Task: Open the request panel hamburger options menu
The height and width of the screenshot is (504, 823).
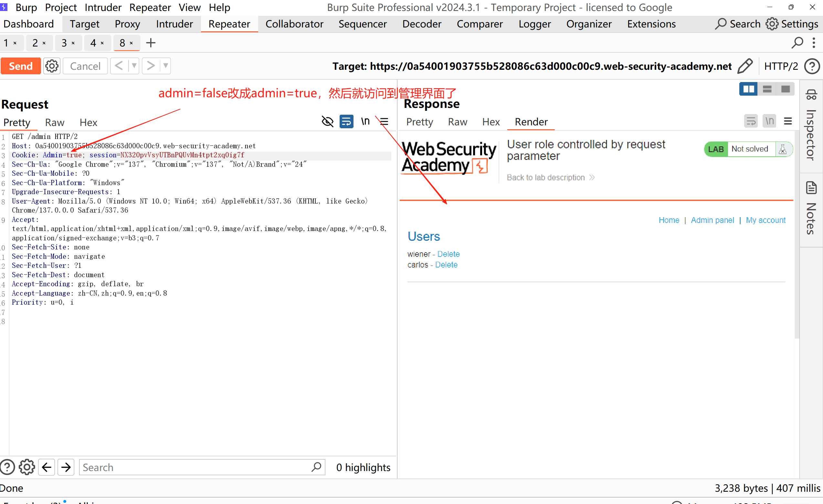Action: (x=384, y=121)
